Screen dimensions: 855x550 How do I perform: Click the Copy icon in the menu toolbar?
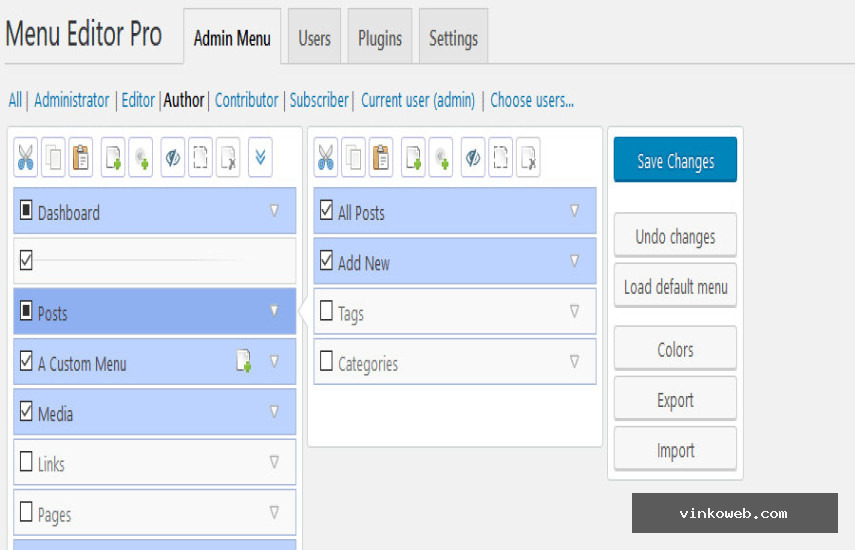click(53, 158)
